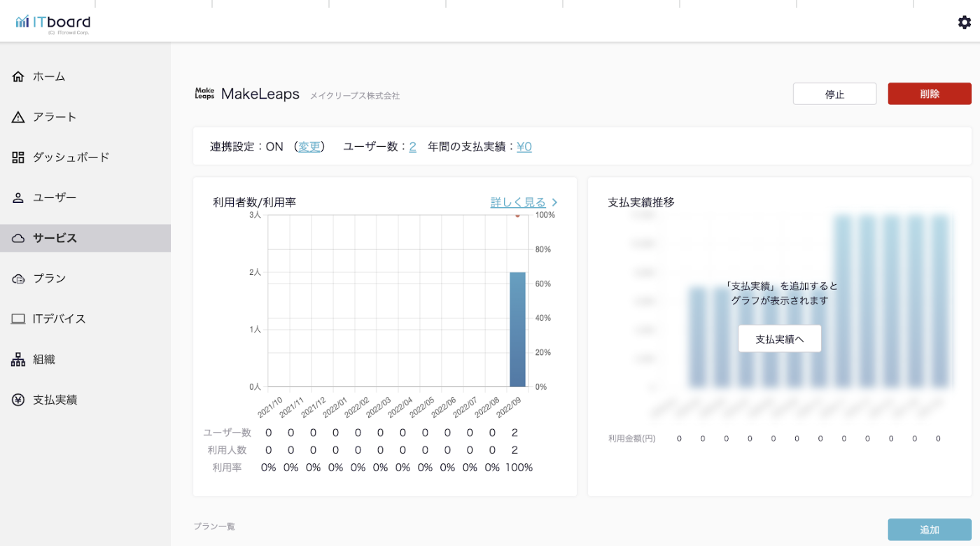Click the alert triangle icon

[x=18, y=117]
